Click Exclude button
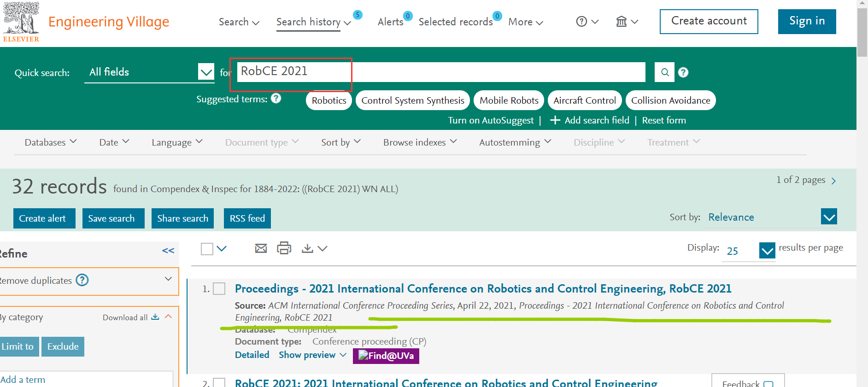868x387 pixels. 63,346
